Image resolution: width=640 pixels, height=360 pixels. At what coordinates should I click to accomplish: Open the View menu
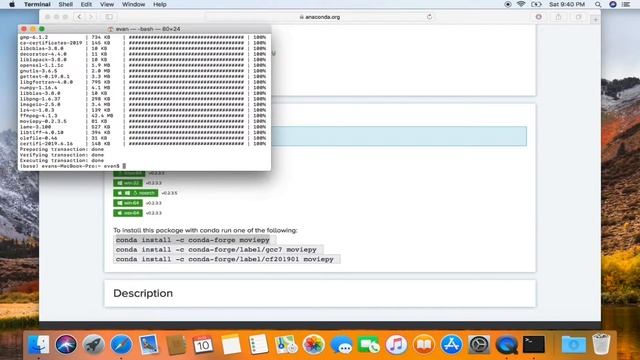[x=107, y=4]
